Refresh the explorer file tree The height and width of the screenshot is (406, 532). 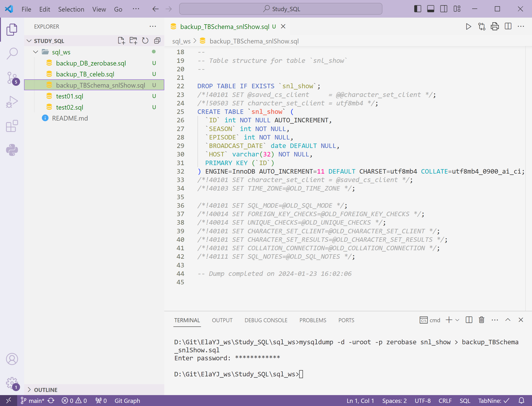[145, 41]
